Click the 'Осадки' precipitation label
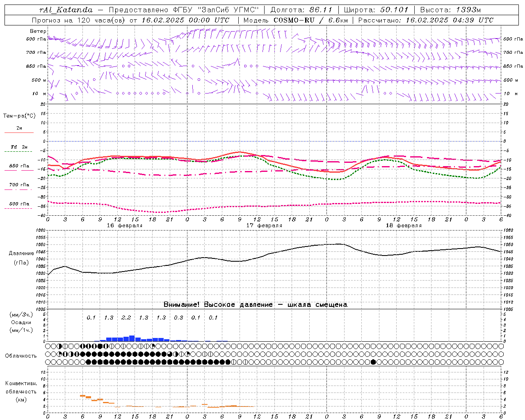Viewport: 525px width, 420px height. [21, 322]
